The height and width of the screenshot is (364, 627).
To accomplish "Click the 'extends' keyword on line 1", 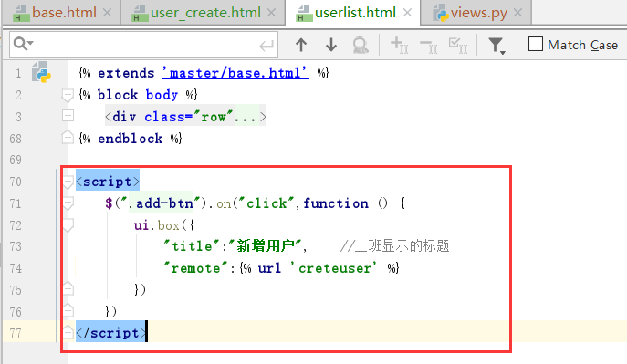I will (126, 73).
